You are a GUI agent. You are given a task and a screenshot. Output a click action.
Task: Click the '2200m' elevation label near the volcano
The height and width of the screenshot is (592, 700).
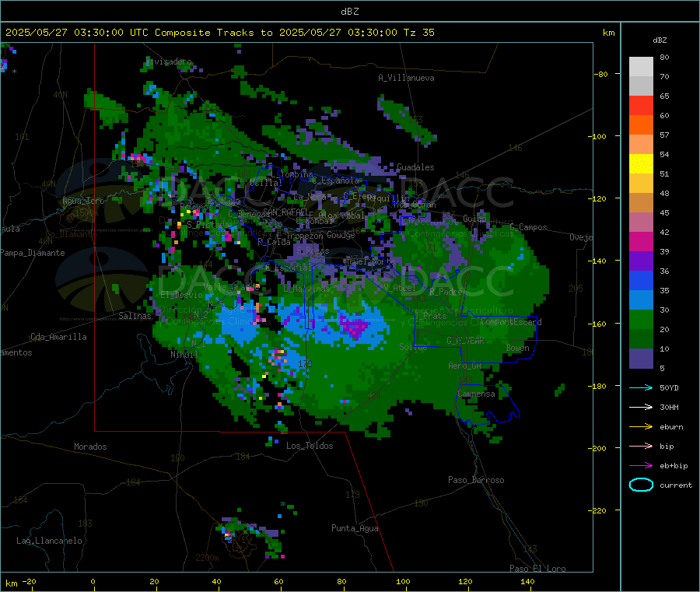click(207, 558)
